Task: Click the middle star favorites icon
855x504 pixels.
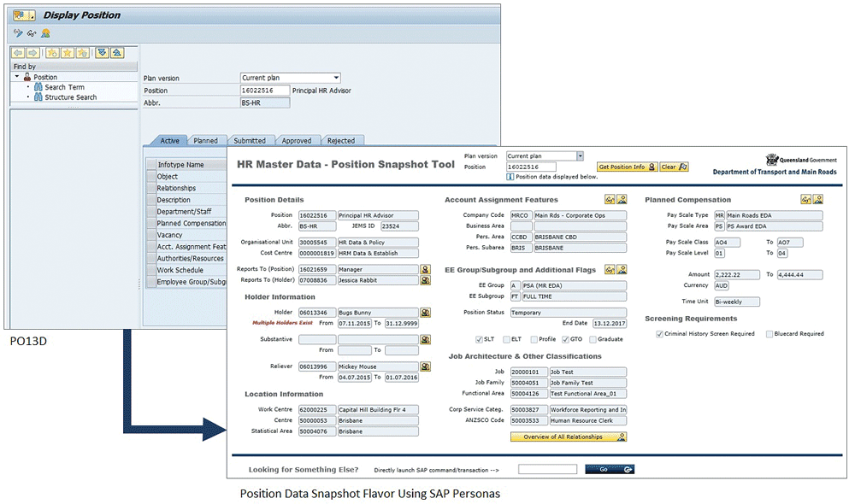Action: pos(67,53)
